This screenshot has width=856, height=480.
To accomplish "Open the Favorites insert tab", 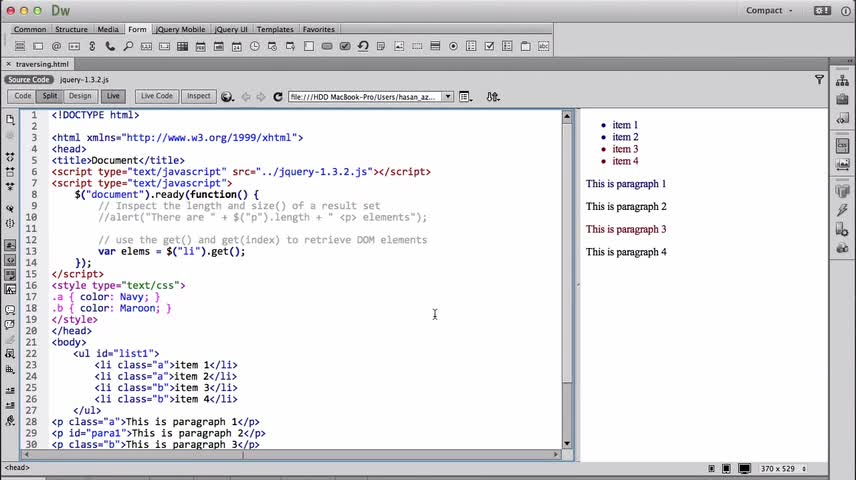I will coord(319,29).
